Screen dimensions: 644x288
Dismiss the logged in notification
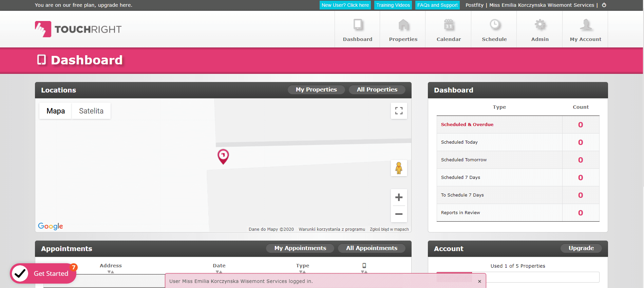(x=479, y=281)
